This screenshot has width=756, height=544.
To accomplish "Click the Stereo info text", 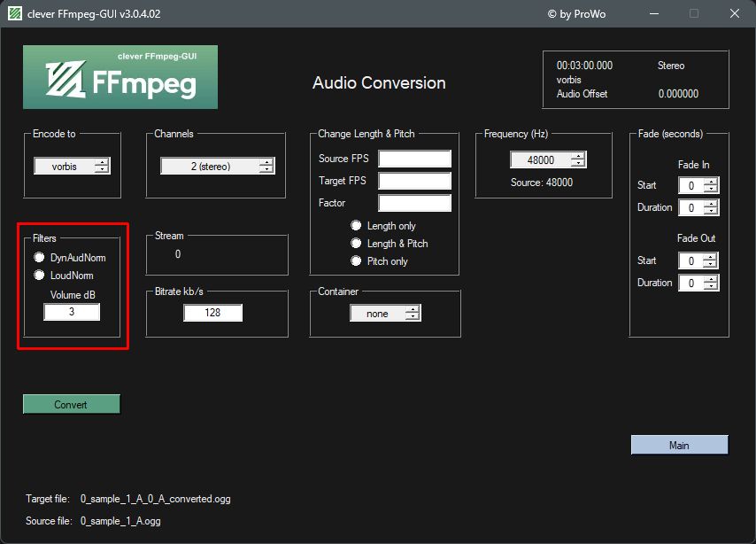I will 671,66.
